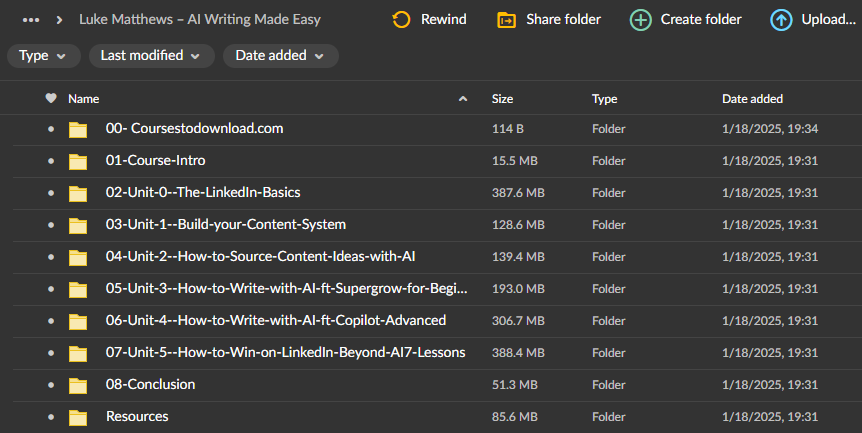Open folder 04-Unit-2--How-to-Source-Content-Ideas-with-AI
This screenshot has width=862, height=433.
tap(261, 256)
